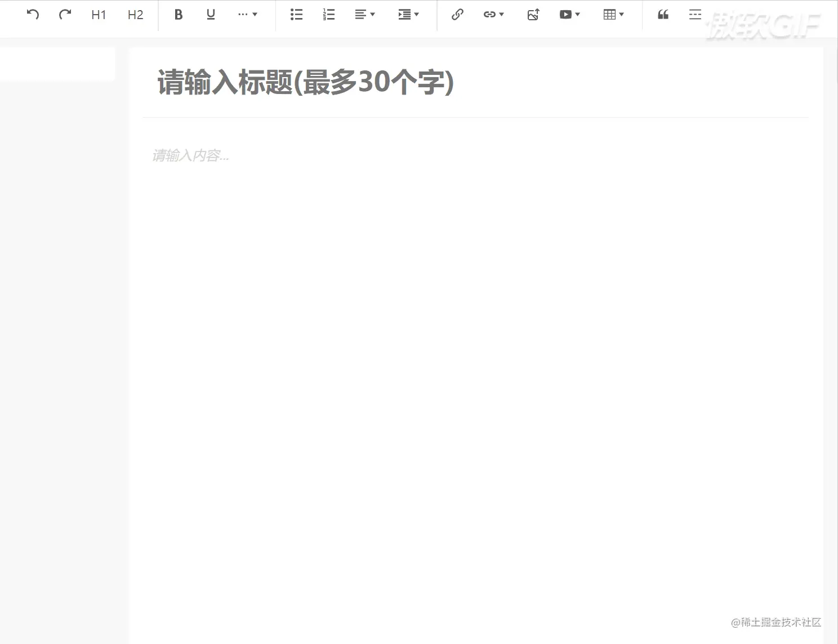Toggle underline formatting
The height and width of the screenshot is (644, 838).
pyautogui.click(x=210, y=15)
